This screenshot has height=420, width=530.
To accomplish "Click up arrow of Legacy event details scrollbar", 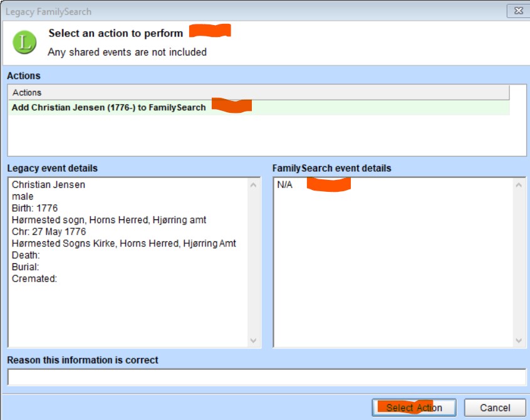I will (x=254, y=185).
